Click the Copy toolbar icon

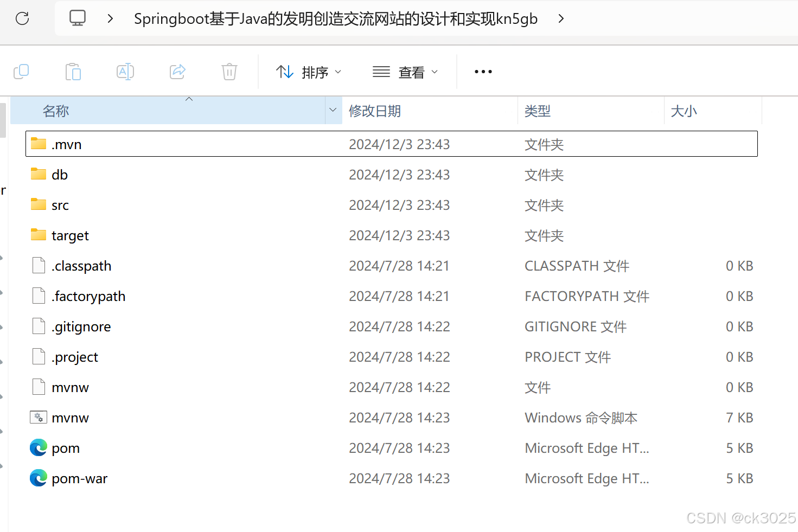[x=21, y=72]
